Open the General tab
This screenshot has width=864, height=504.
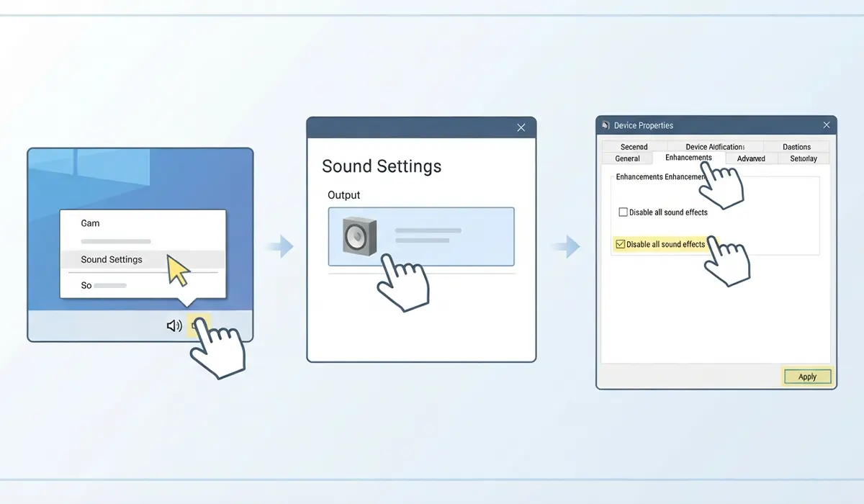[x=627, y=158]
